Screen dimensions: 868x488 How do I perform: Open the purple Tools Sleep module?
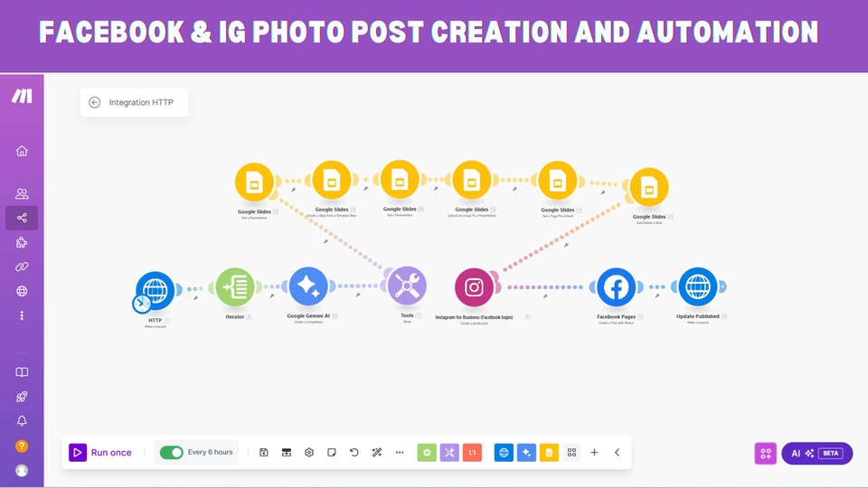point(407,286)
